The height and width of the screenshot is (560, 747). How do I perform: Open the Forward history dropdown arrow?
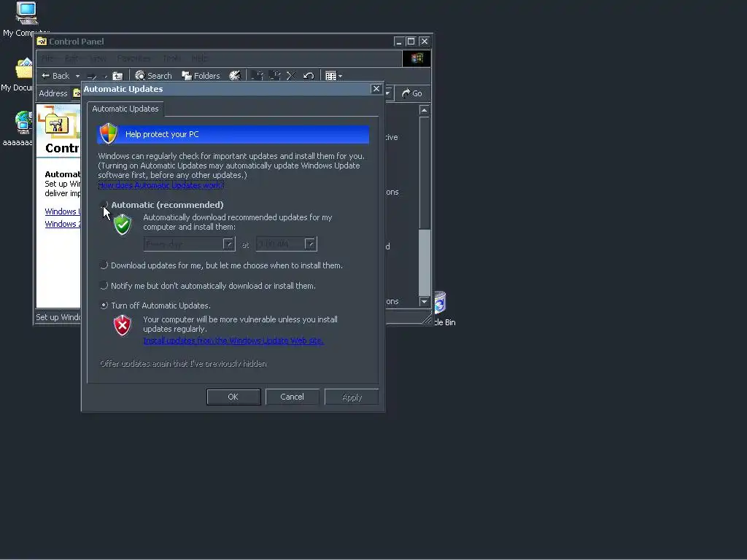point(106,76)
